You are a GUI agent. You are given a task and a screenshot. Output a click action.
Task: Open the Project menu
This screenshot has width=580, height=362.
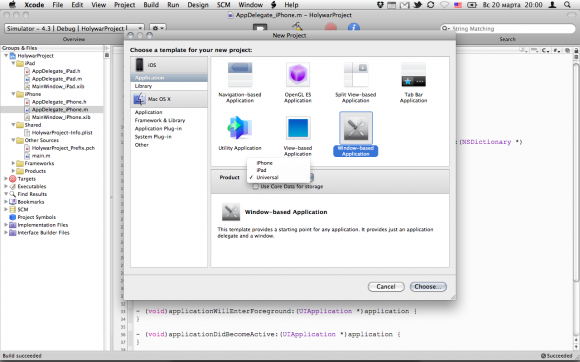pos(124,5)
